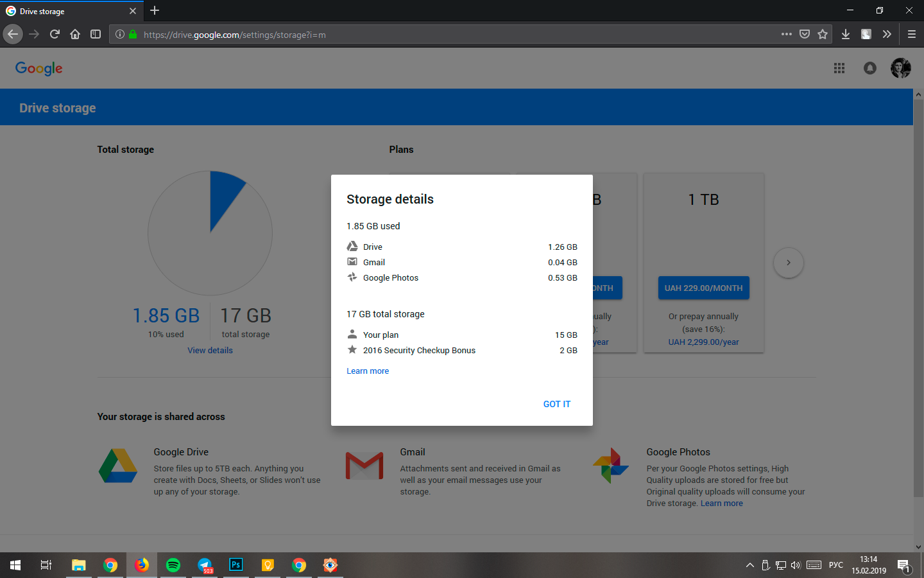Click the 1.26 GB Drive usage value
This screenshot has width=924, height=578.
563,247
